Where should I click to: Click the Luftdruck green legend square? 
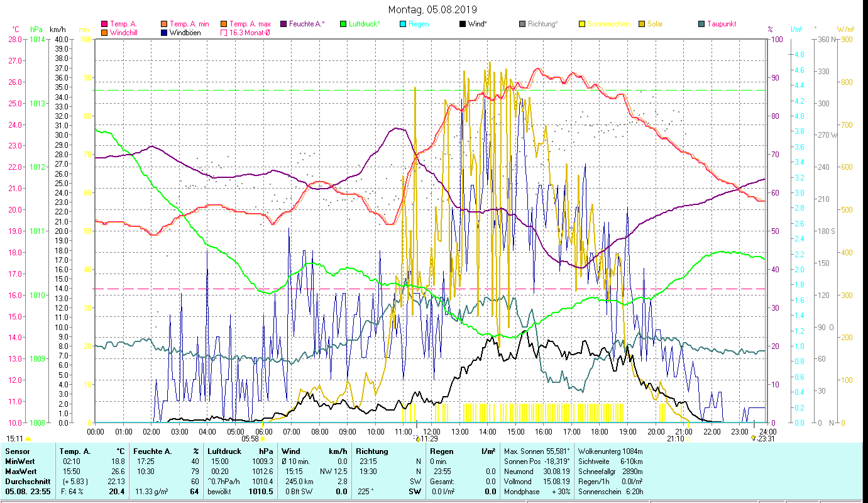(343, 25)
